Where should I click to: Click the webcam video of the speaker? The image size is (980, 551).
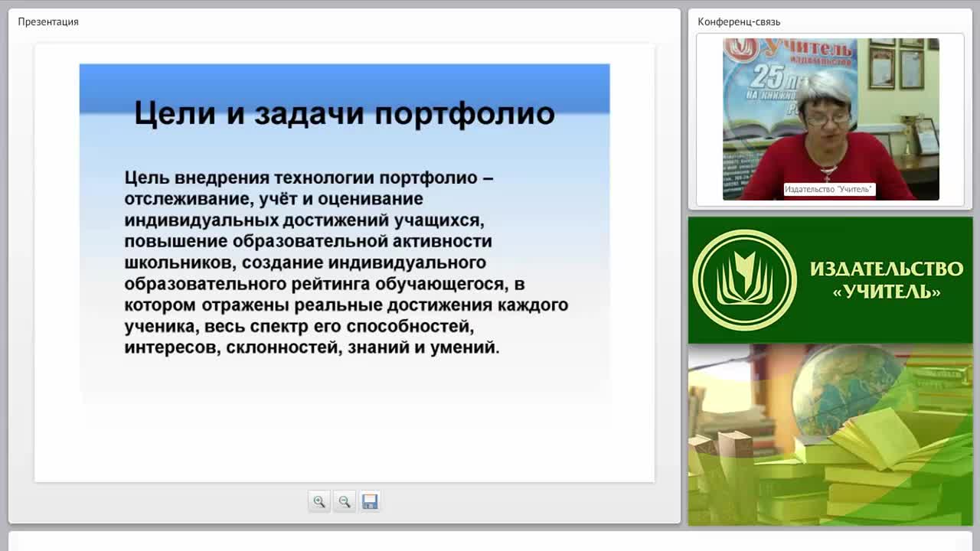(831, 119)
